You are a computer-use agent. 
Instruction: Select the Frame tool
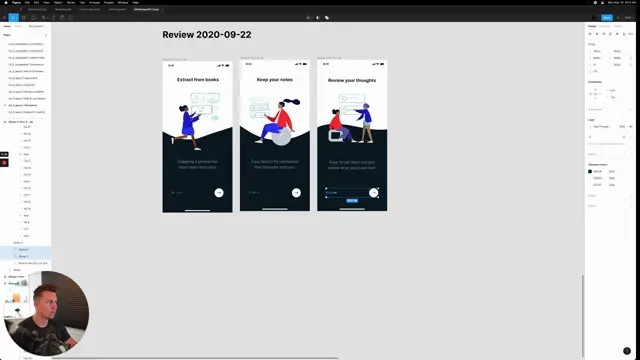[x=24, y=18]
